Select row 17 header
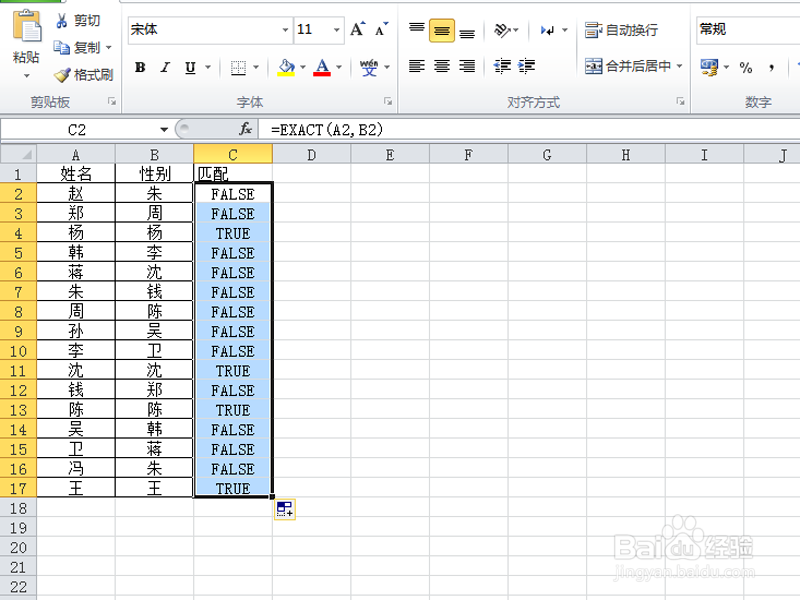 (x=18, y=488)
